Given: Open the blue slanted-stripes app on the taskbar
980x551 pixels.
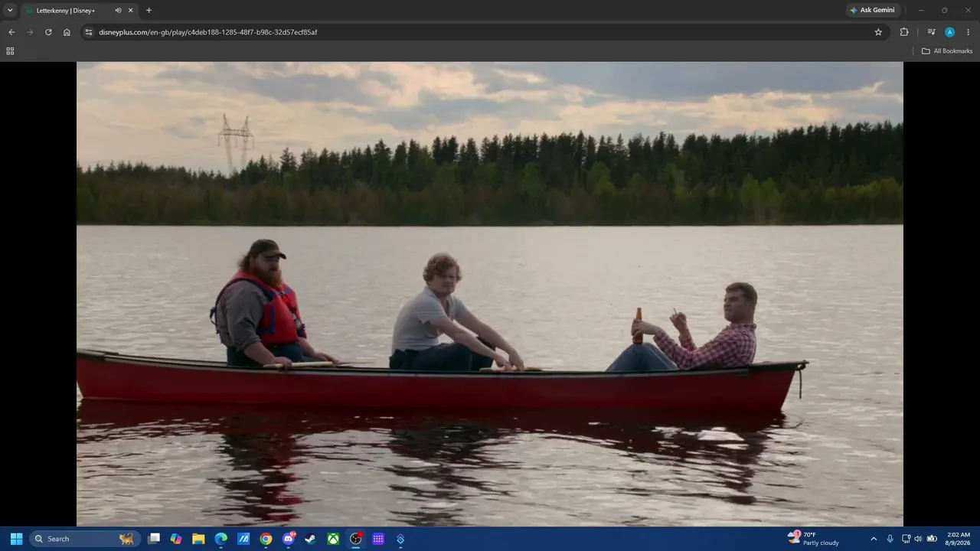Looking at the screenshot, I should pos(243,539).
